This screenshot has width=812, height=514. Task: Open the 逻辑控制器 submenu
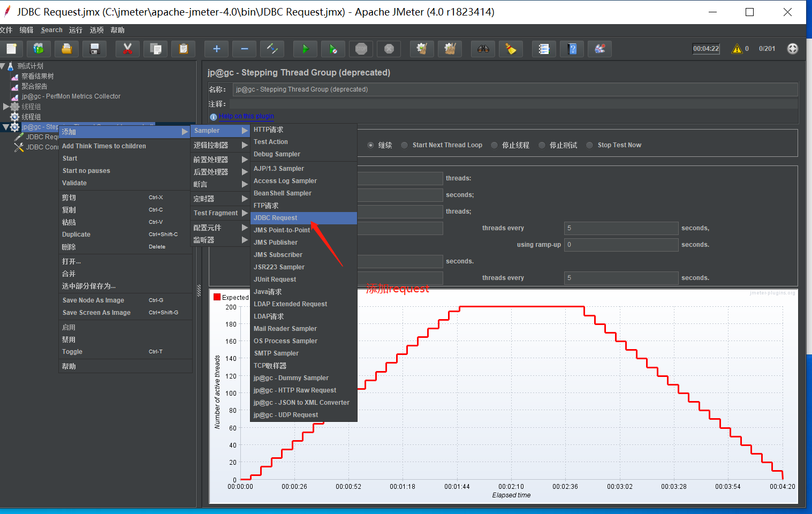pyautogui.click(x=220, y=145)
